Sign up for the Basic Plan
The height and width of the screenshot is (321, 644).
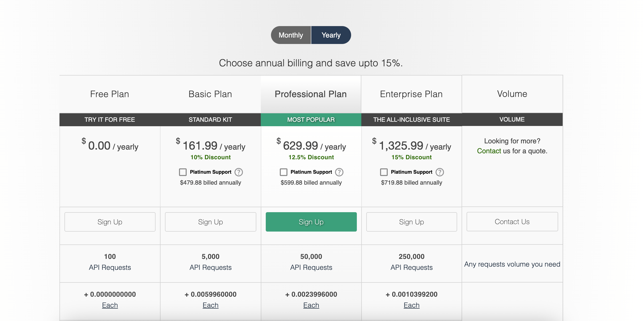(211, 222)
